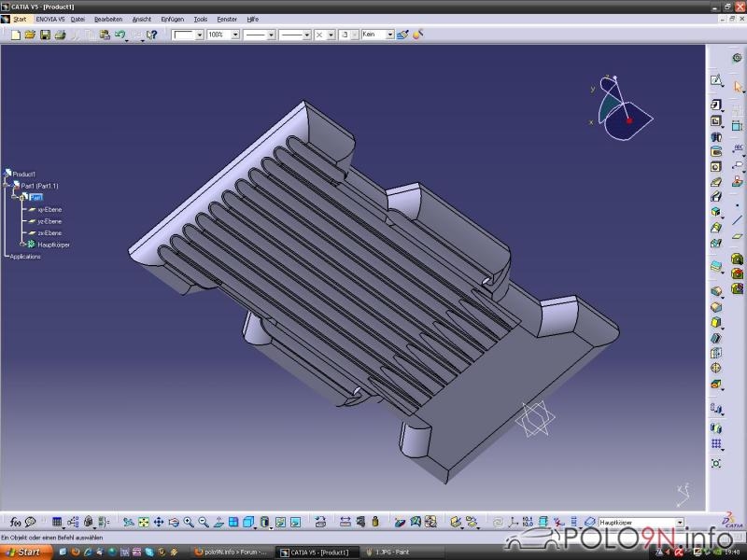Click the Zoom In magnifier icon
This screenshot has height=560, width=747.
point(189,522)
